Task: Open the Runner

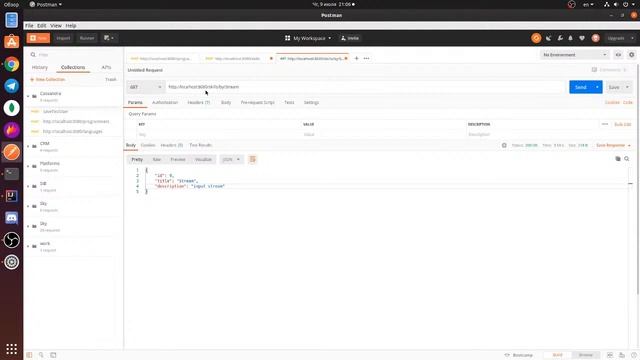Action: point(87,38)
